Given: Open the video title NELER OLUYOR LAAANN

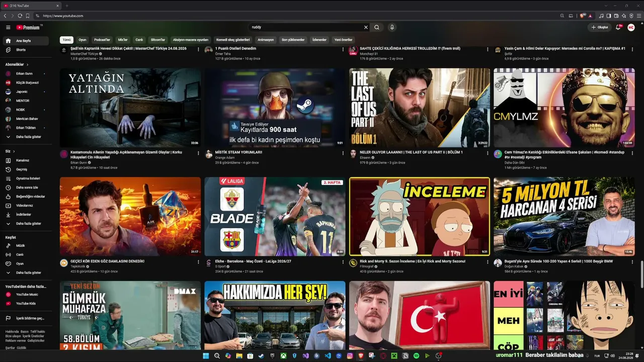Looking at the screenshot, I should pyautogui.click(x=411, y=152).
